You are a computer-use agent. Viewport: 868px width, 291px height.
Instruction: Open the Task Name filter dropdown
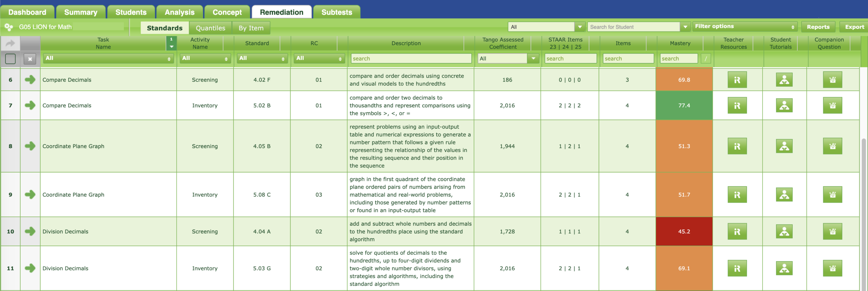108,59
